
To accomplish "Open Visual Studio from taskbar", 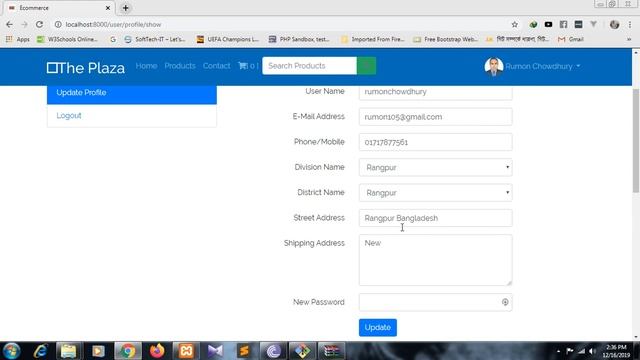I will click(215, 351).
